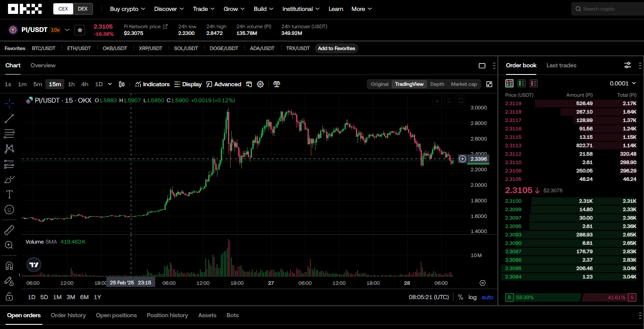Click the trade-on-chart icon beside Advanced

(249, 84)
